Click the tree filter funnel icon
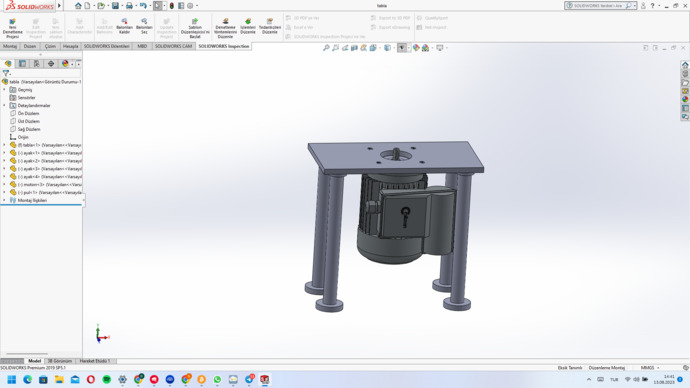 (6, 73)
